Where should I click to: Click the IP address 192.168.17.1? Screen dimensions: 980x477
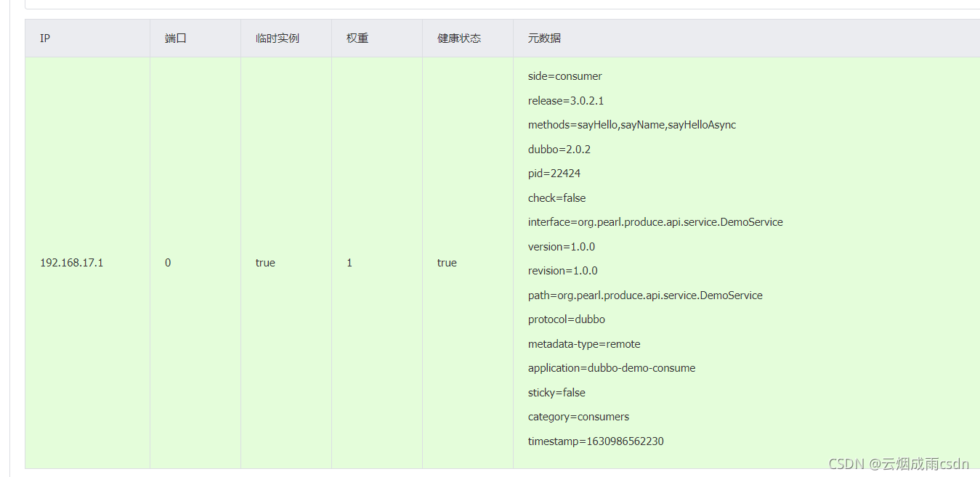(72, 263)
